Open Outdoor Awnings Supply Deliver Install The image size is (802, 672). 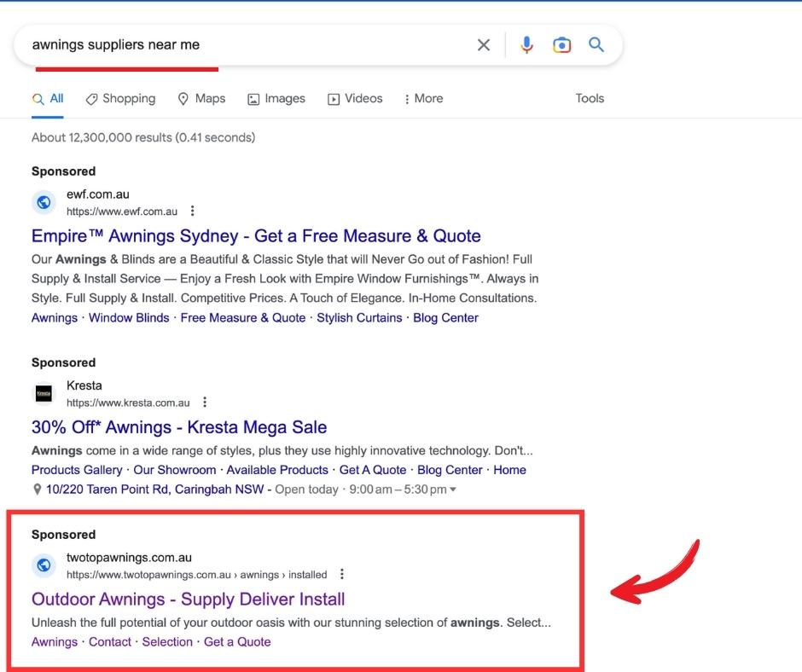[x=189, y=599]
